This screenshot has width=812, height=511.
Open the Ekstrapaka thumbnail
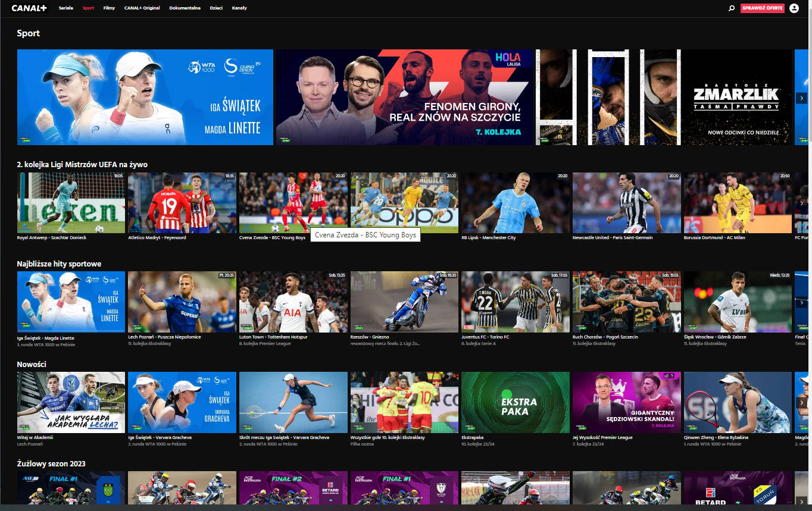[x=516, y=403]
